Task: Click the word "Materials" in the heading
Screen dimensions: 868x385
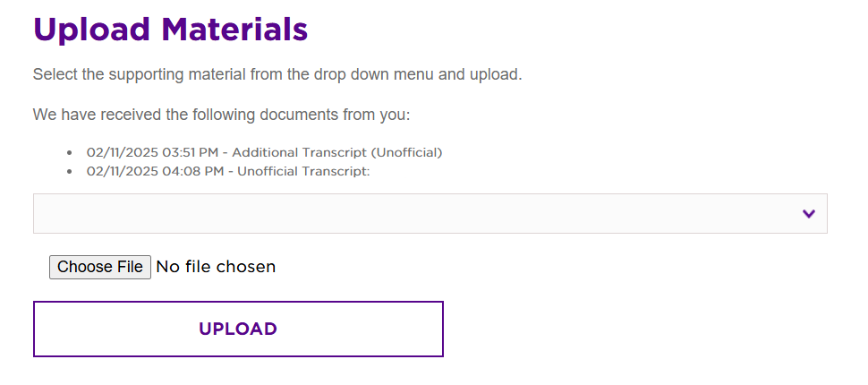Action: pos(235,30)
